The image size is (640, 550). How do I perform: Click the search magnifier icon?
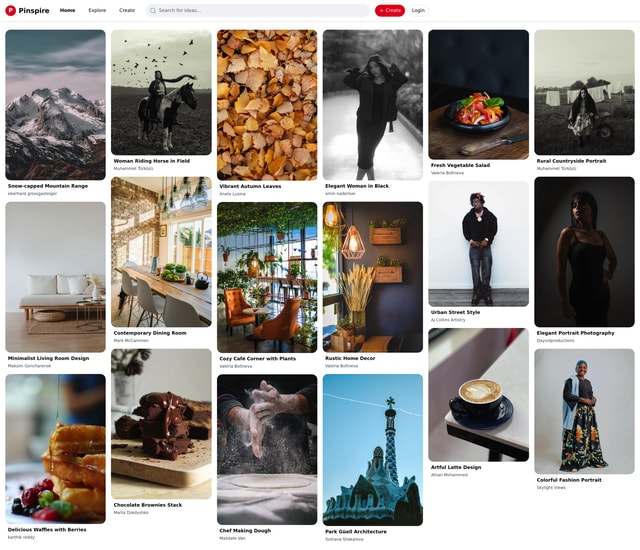153,10
